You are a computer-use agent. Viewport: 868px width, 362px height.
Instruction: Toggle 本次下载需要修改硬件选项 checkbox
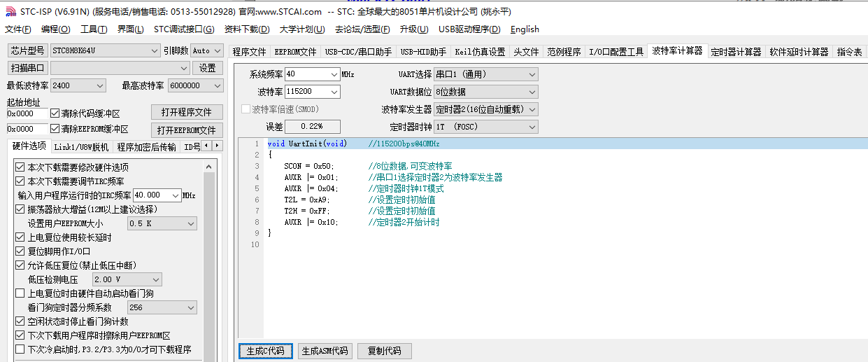click(x=20, y=167)
